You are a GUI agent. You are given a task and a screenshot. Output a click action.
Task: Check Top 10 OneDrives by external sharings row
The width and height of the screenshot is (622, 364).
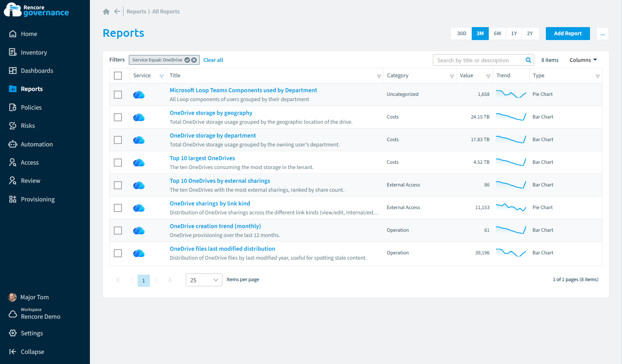(118, 185)
